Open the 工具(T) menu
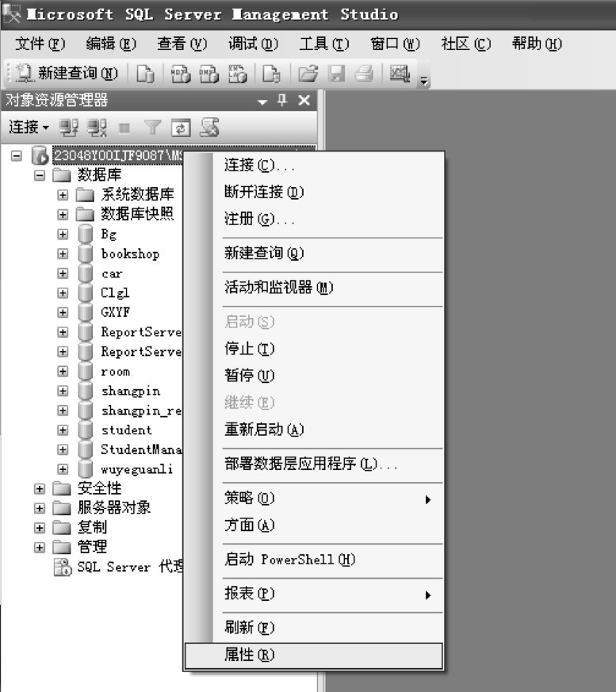616x692 pixels. click(x=324, y=44)
